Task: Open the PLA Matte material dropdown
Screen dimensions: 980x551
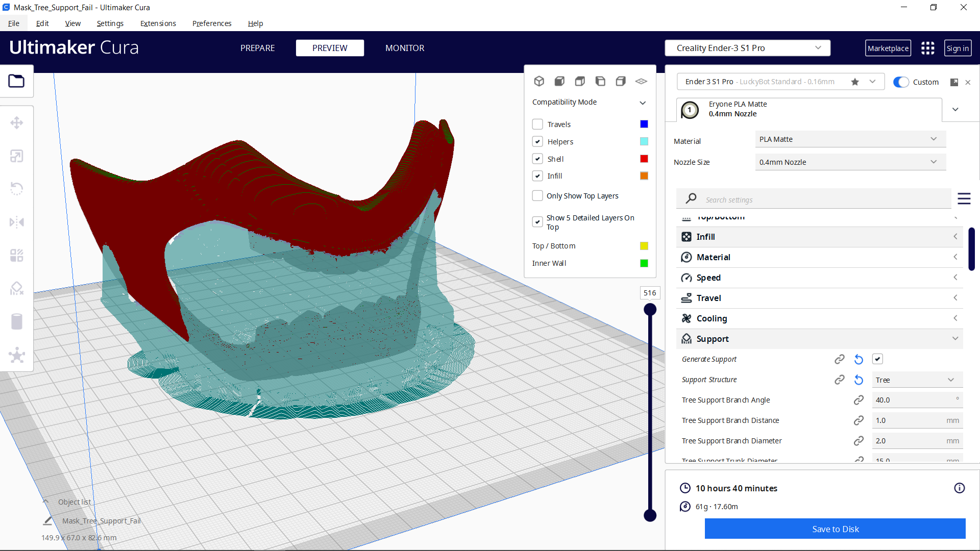Action: 850,139
